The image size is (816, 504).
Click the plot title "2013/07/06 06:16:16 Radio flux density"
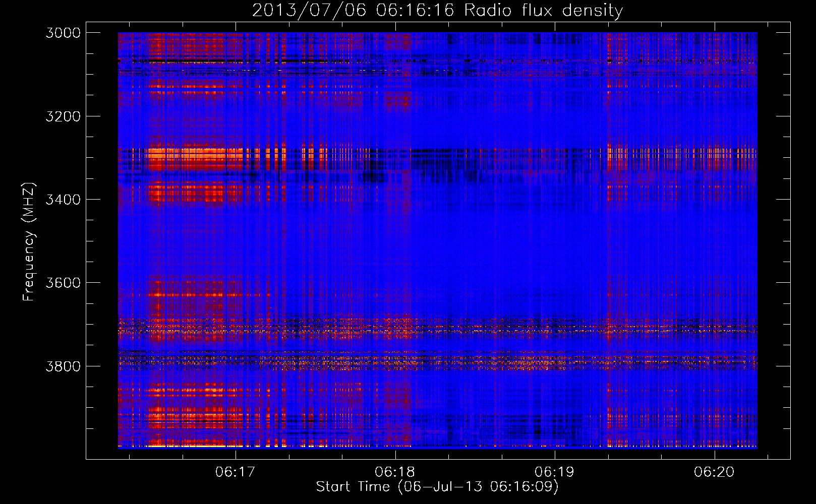437,10
